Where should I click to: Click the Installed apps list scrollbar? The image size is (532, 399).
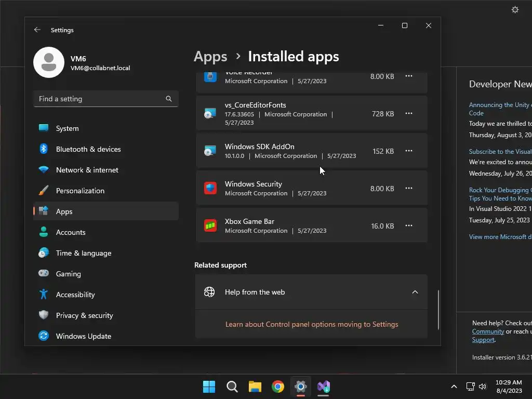[438, 310]
